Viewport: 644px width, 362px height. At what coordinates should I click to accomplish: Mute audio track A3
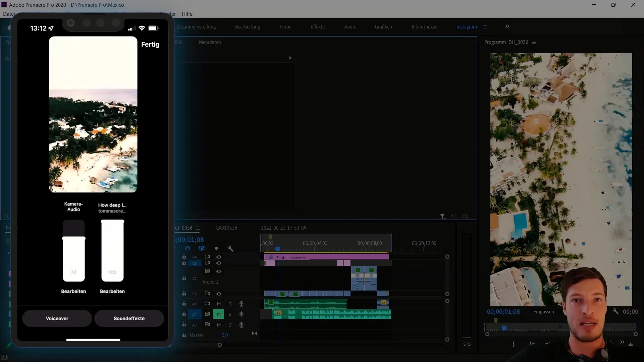(219, 325)
